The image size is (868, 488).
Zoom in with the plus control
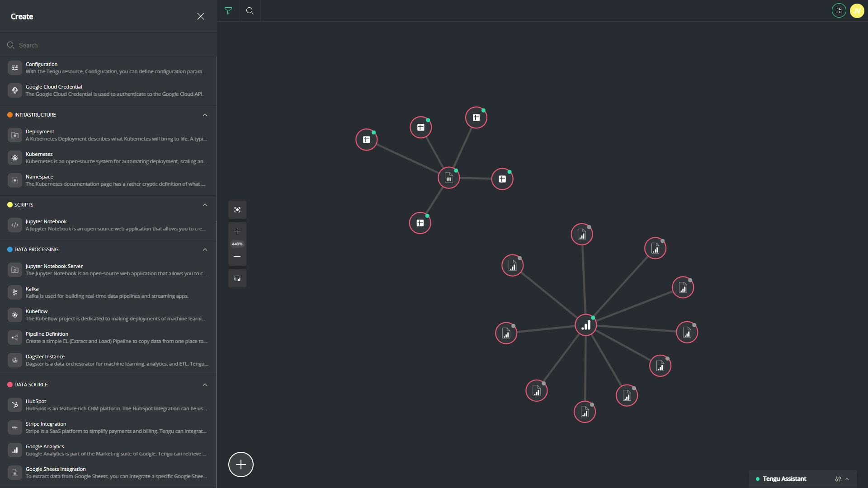237,231
